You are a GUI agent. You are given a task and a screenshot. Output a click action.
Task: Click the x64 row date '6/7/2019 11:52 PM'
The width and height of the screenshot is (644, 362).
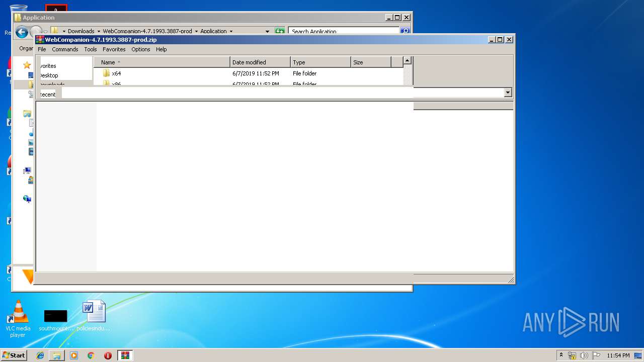click(256, 73)
